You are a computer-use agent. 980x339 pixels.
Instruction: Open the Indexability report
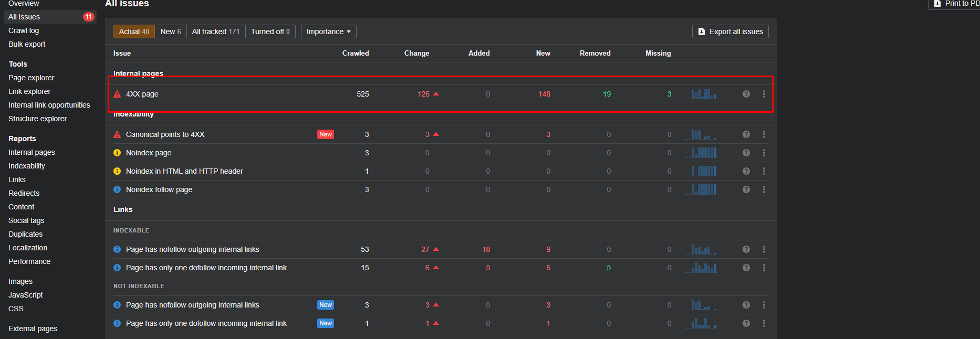pyautogui.click(x=27, y=166)
